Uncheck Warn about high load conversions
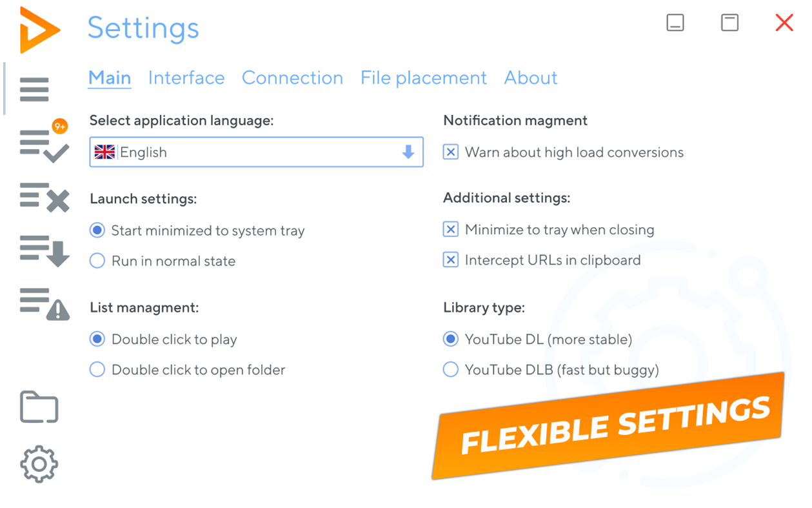The height and width of the screenshot is (508, 812). coord(450,152)
